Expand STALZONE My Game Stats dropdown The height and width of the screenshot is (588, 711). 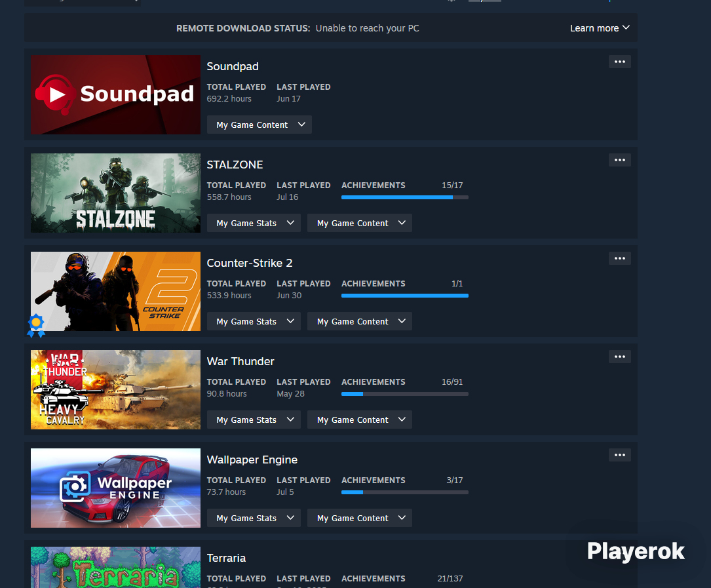pos(254,224)
